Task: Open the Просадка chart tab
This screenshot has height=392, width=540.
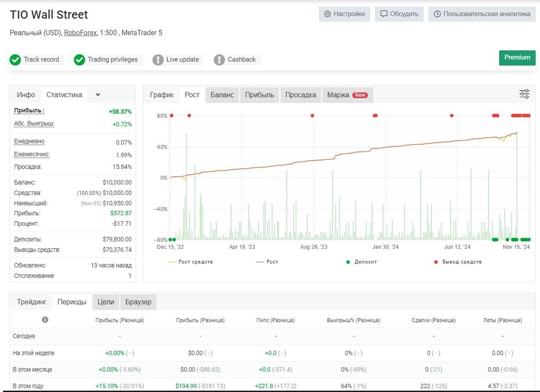Action: click(x=300, y=95)
